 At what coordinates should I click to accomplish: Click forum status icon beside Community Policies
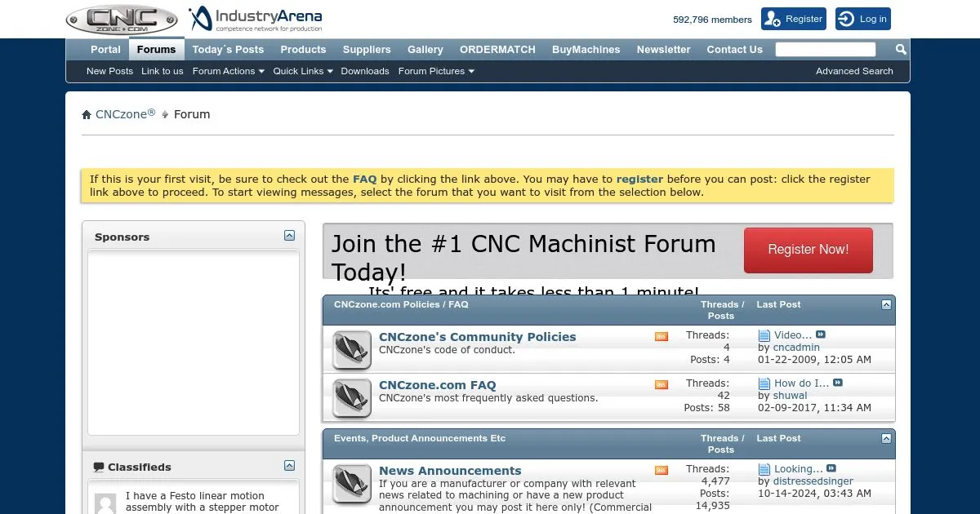(352, 349)
